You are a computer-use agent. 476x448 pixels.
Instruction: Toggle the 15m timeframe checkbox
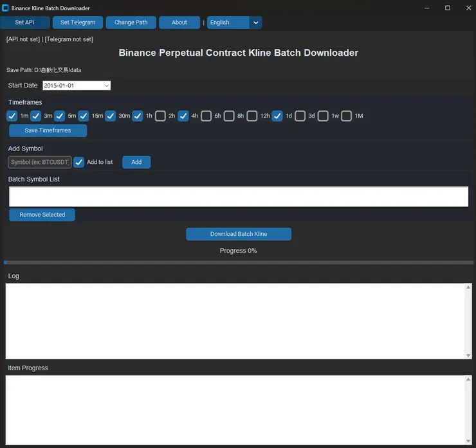83,116
